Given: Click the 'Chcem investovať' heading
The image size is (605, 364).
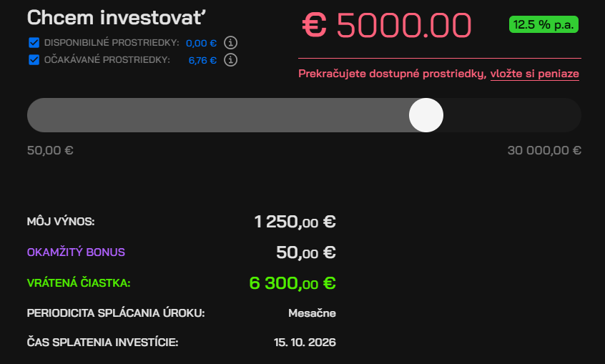Looking at the screenshot, I should click(x=117, y=18).
